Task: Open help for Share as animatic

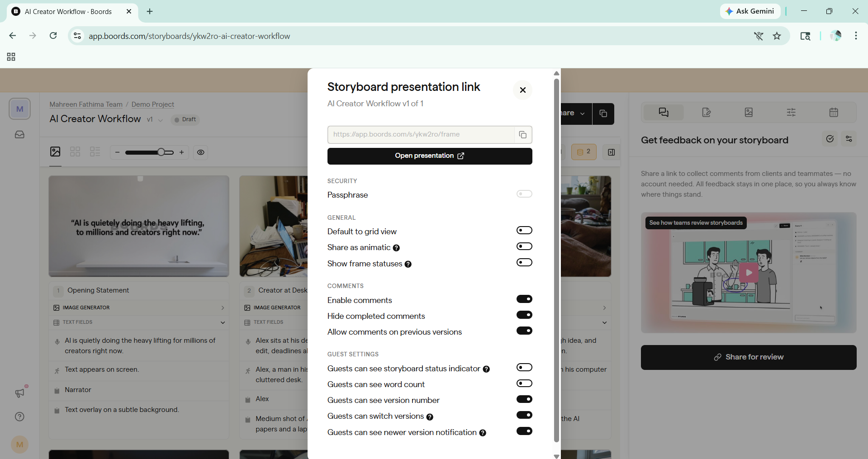Action: click(x=396, y=248)
